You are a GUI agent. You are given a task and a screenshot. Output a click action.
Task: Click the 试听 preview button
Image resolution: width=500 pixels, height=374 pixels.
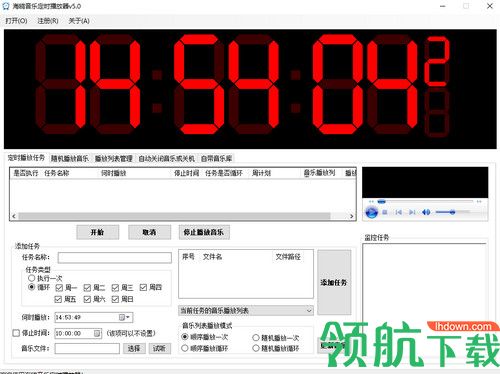pyautogui.click(x=159, y=349)
